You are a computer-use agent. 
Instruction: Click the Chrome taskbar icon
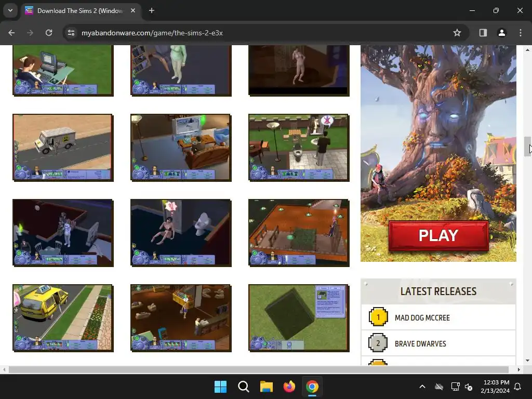pos(312,387)
